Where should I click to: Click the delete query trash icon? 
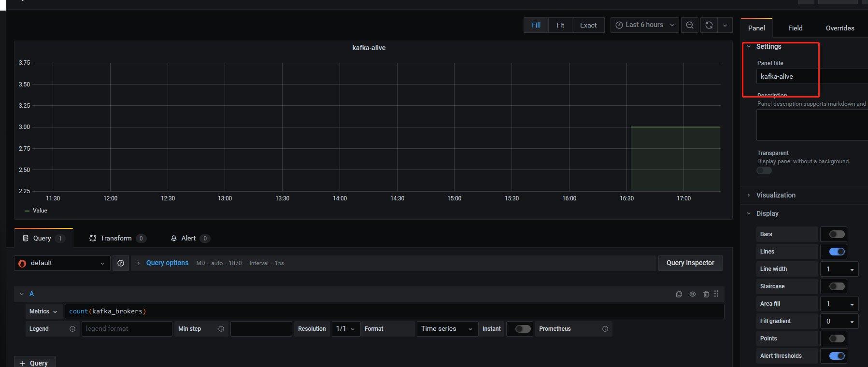706,294
